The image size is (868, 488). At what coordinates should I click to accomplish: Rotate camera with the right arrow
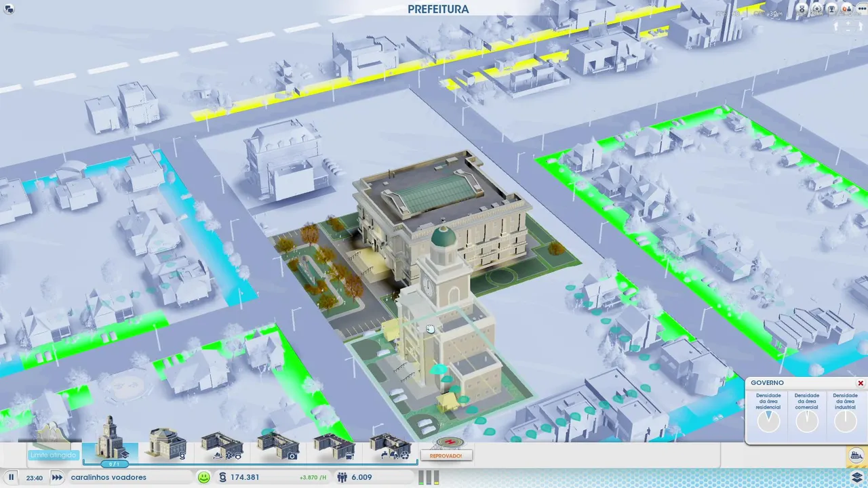(861, 26)
